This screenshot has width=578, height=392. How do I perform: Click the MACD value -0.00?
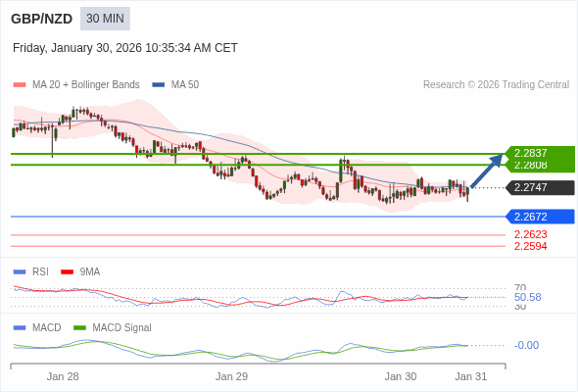pos(526,345)
